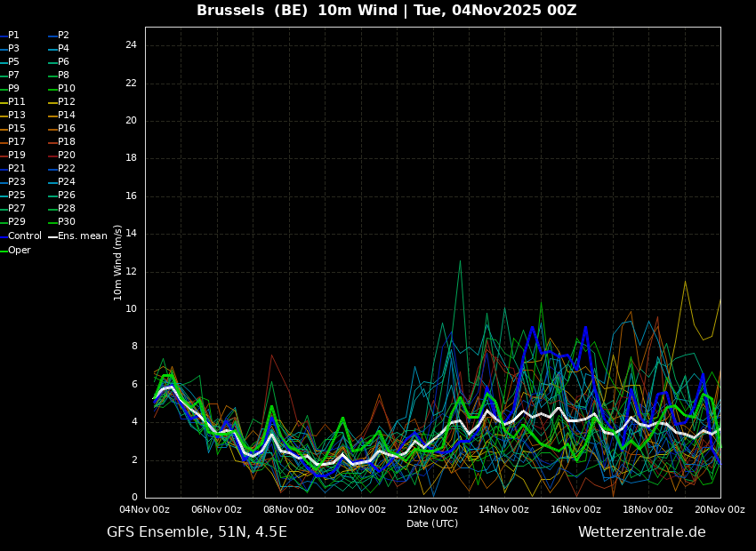
Task: Select the P18 legend label
Action: [x=67, y=142]
